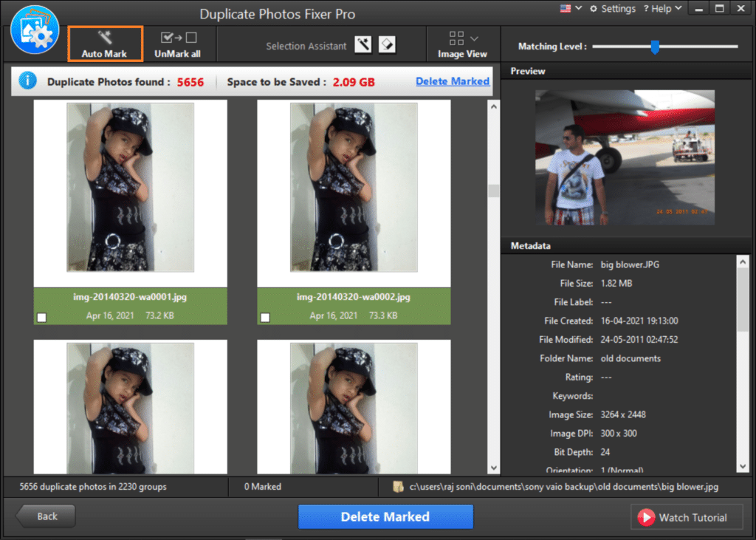This screenshot has width=756, height=540.
Task: Click the UnMark all icon
Action: pyautogui.click(x=179, y=38)
